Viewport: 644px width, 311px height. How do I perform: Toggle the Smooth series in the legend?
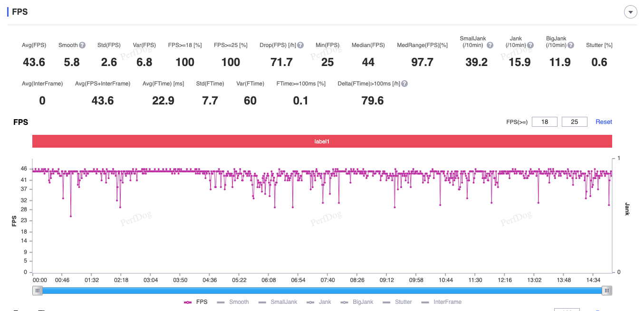pos(233,302)
